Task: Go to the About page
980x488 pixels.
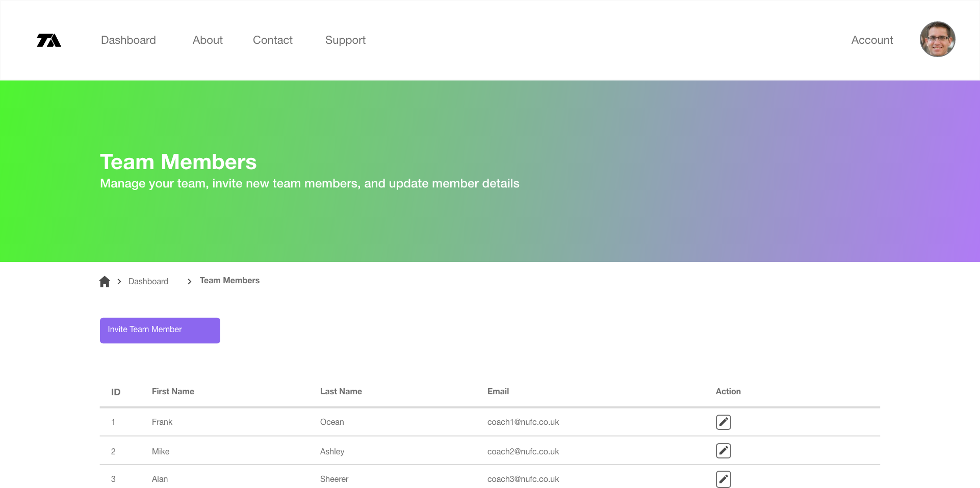Action: [x=208, y=40]
